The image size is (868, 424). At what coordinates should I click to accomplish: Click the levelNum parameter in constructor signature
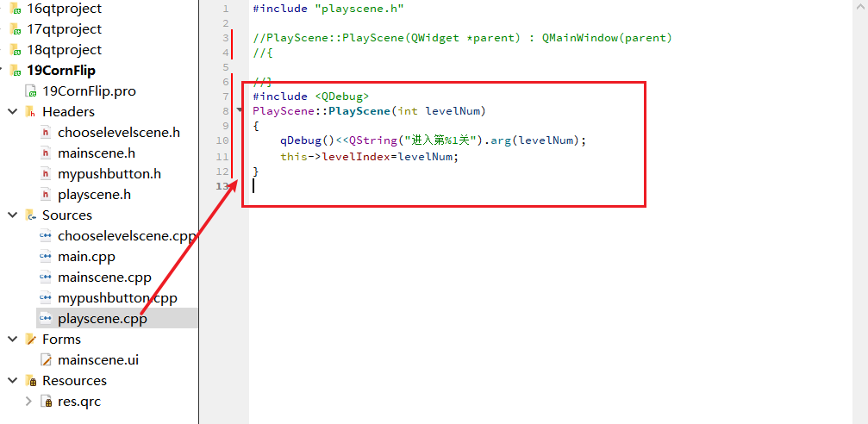(x=452, y=111)
